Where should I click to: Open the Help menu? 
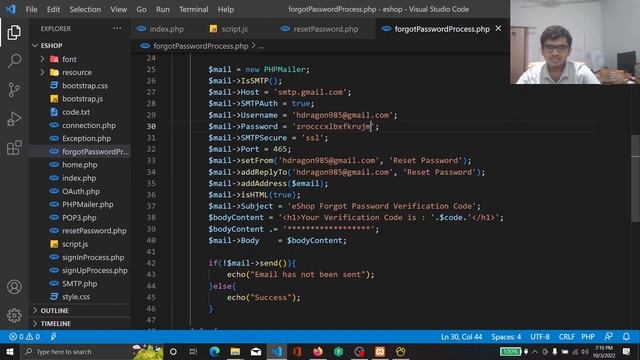point(226,9)
